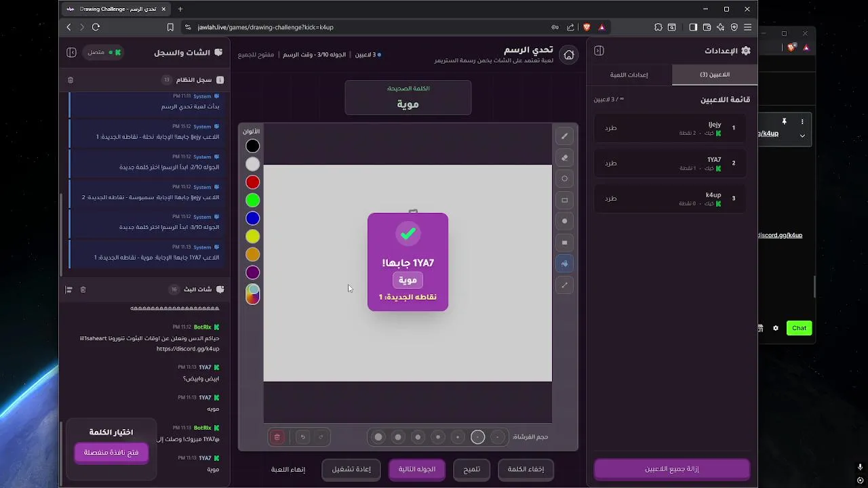This screenshot has width=868, height=488.
Task: Reload the jawlah.live page
Action: click(96, 27)
